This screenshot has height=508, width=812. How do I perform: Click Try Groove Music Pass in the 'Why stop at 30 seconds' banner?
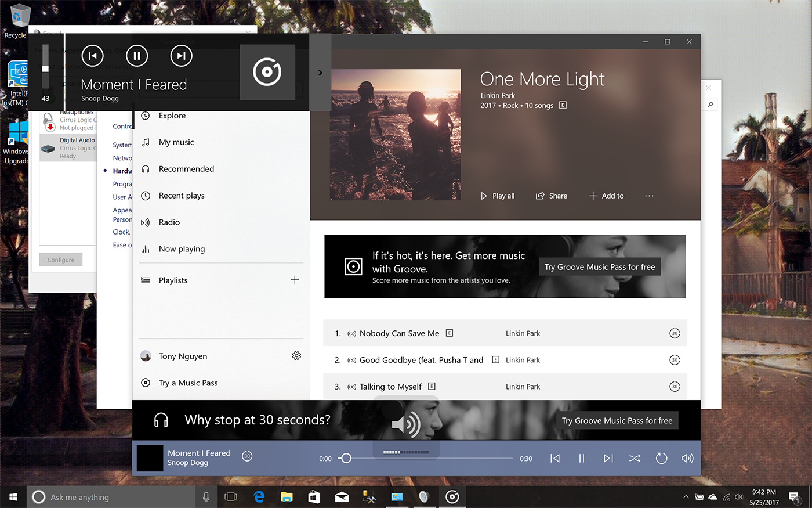point(617,421)
